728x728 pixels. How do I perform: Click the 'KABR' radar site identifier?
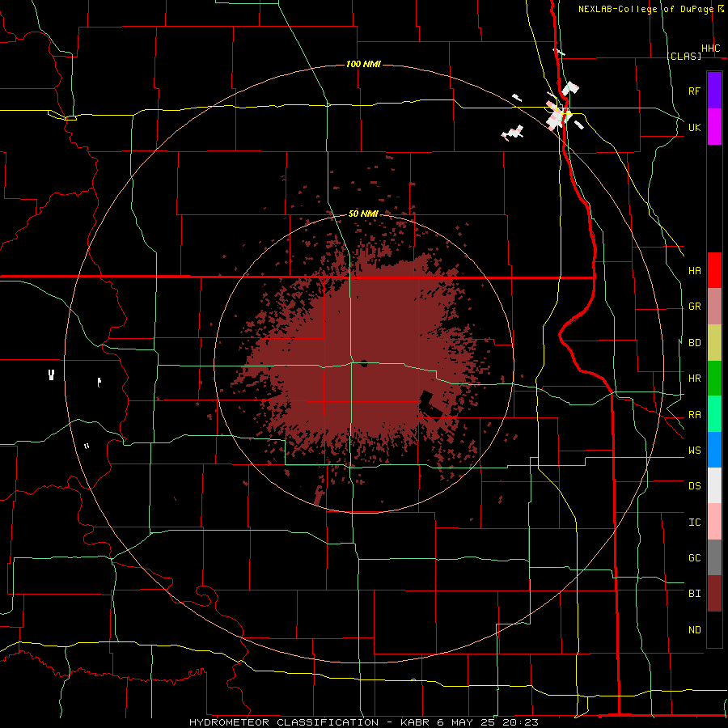pyautogui.click(x=415, y=722)
